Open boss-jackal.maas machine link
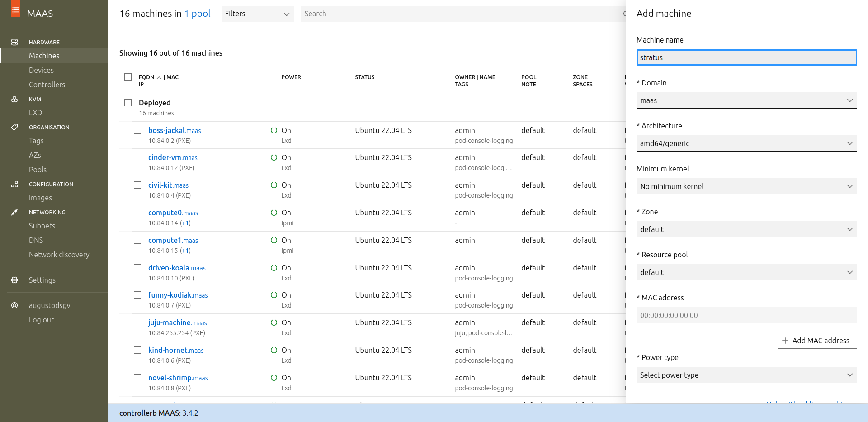 pos(175,130)
